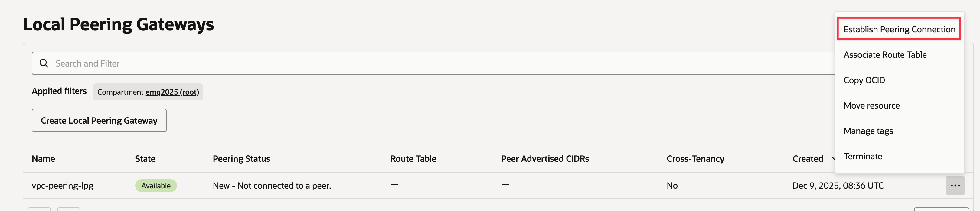This screenshot has height=211, width=980.
Task: Click the Available state badge
Action: (156, 186)
